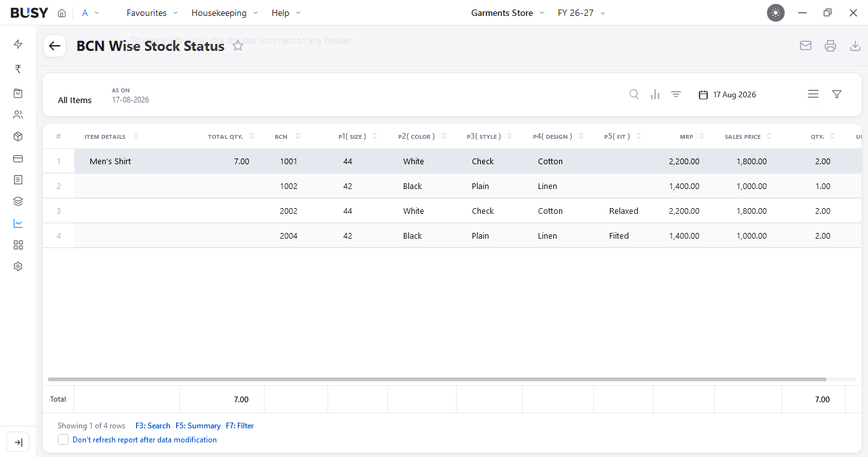Click the F3: Search link
This screenshot has height=457, width=868.
coord(153,426)
